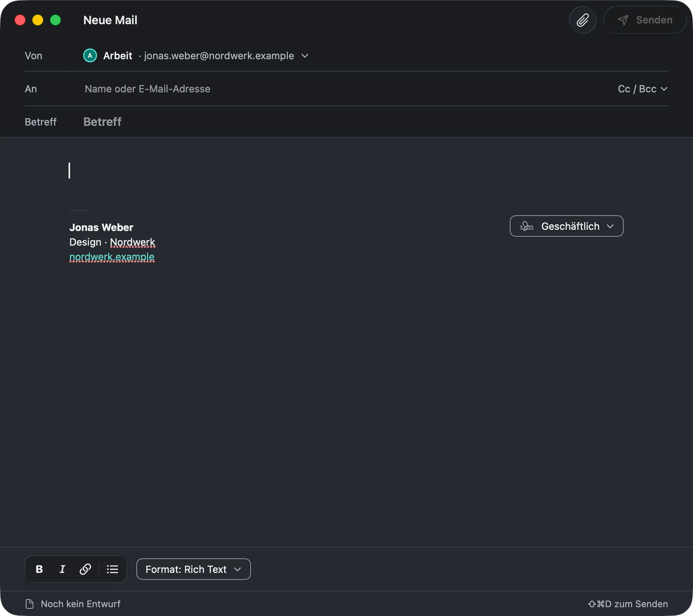Open the Geschäftlich signature dropdown
The image size is (693, 616).
tap(567, 226)
